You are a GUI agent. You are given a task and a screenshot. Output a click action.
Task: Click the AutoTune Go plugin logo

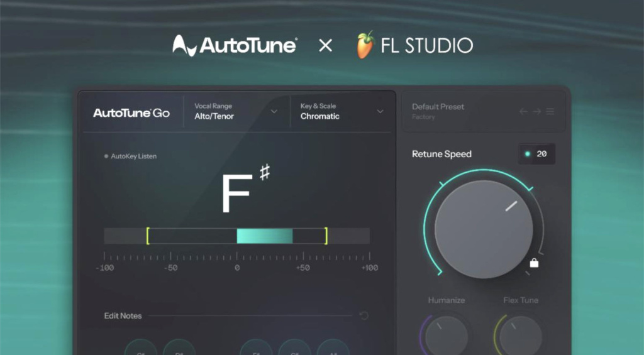click(131, 113)
